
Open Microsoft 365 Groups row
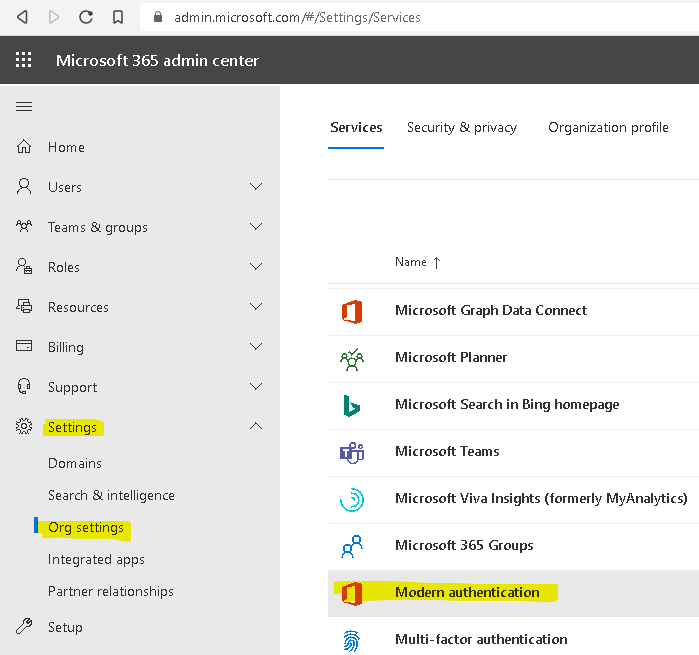point(514,547)
